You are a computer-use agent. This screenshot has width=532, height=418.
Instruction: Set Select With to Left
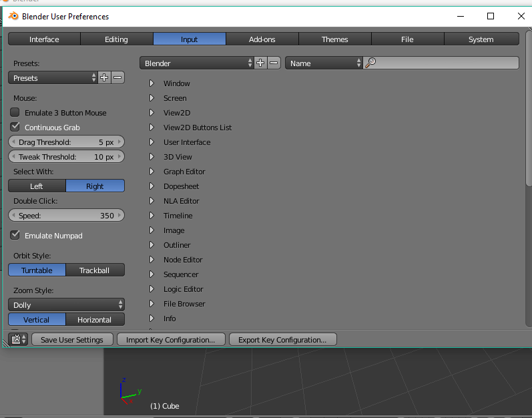(x=37, y=186)
